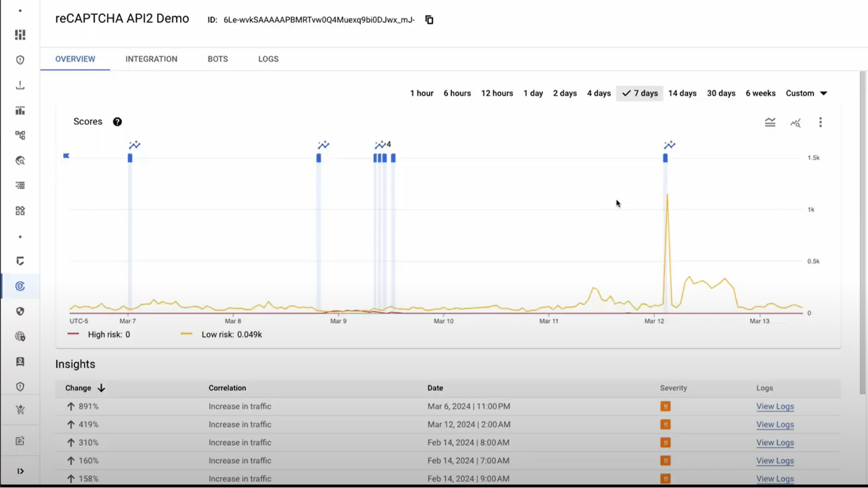This screenshot has height=488, width=868.
Task: Open View Logs for the 158% insight
Action: tap(775, 479)
